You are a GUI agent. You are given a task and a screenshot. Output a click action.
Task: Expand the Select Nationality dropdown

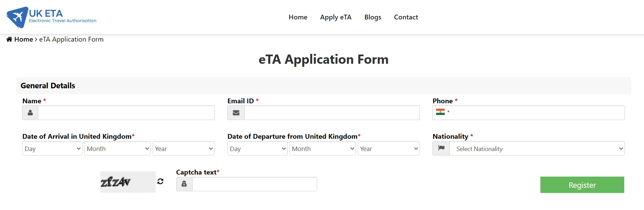click(537, 149)
